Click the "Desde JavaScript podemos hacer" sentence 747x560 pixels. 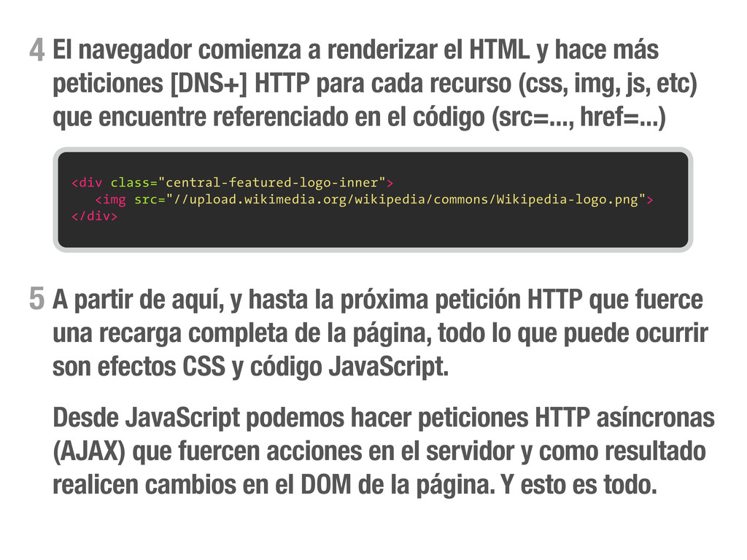(x=232, y=418)
